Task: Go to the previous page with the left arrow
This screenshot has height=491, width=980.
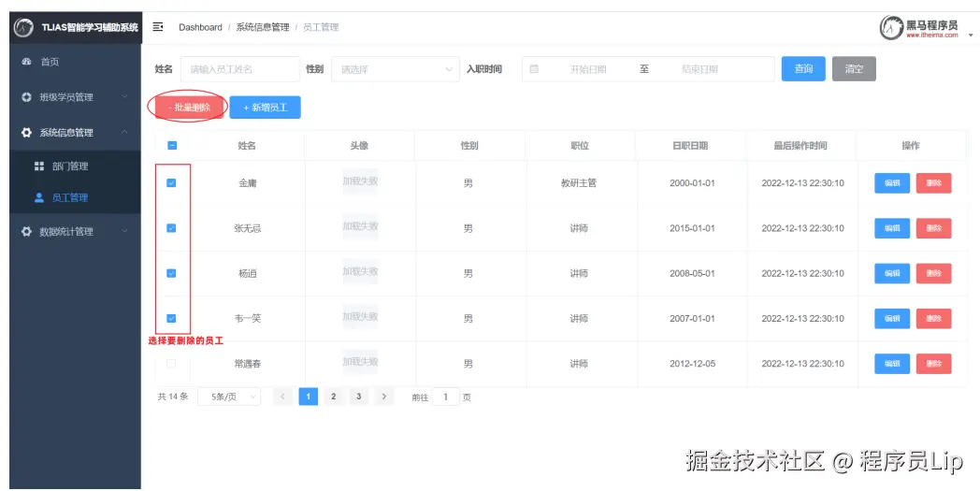Action: 283,397
